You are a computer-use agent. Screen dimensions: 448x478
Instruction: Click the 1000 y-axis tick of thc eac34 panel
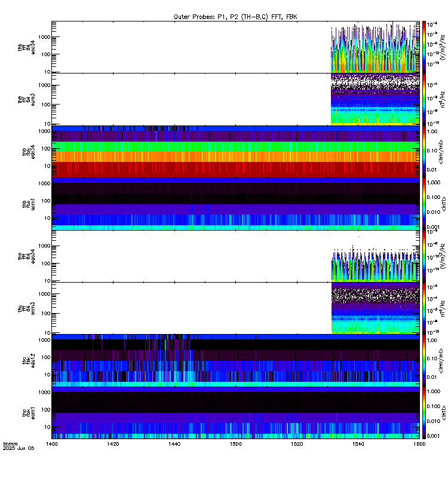click(x=44, y=246)
